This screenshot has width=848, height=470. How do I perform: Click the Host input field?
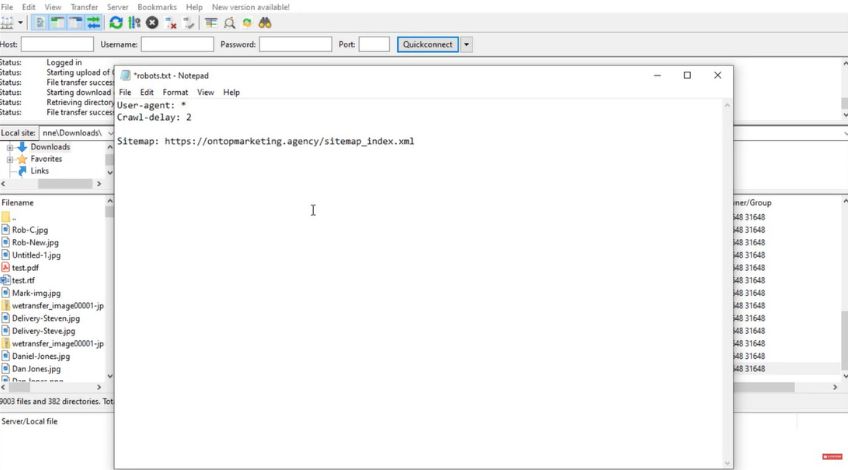[57, 44]
